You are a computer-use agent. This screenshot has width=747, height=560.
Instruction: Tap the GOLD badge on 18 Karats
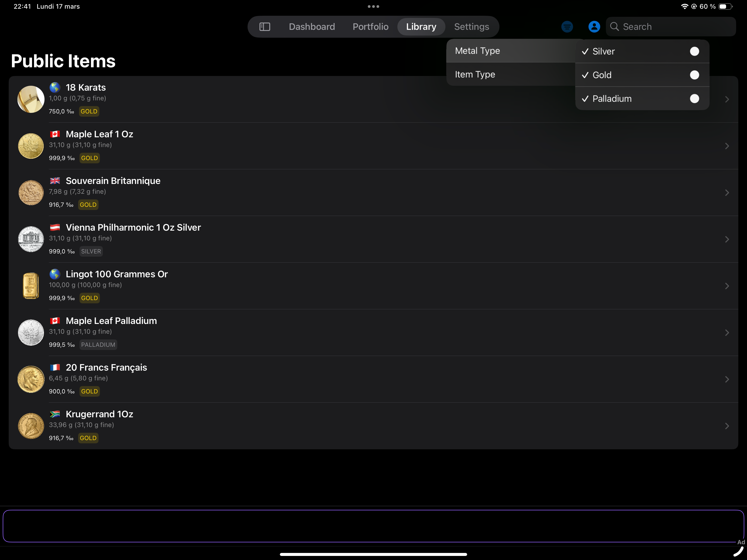click(x=89, y=112)
